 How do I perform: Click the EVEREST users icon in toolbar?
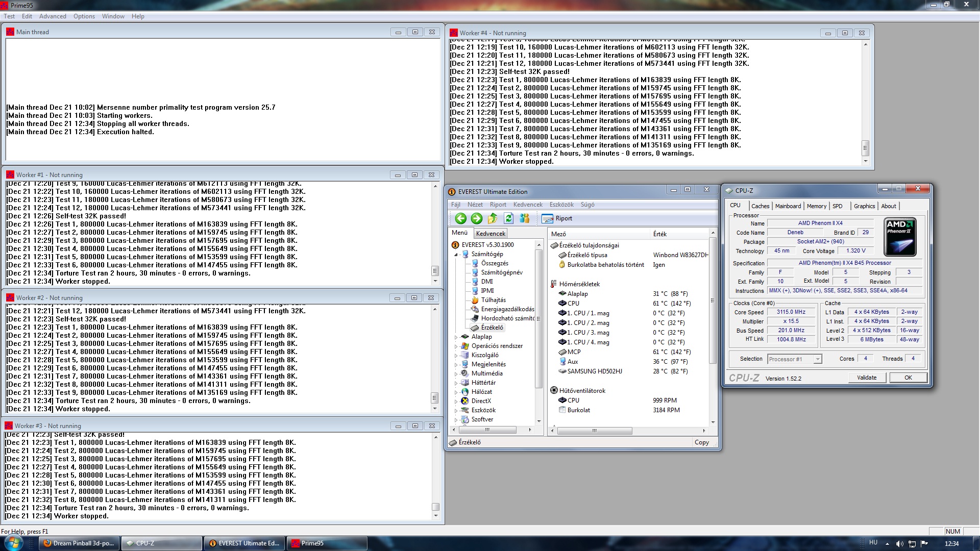(525, 218)
